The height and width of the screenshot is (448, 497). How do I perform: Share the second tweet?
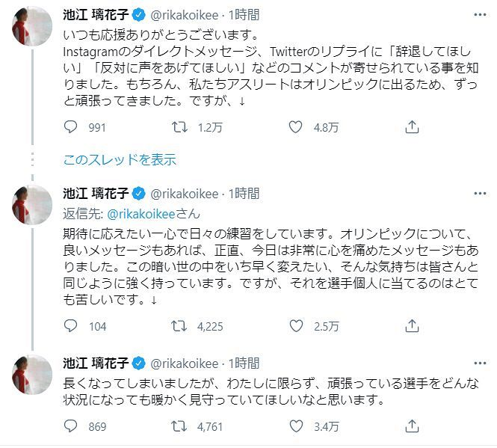coord(411,326)
